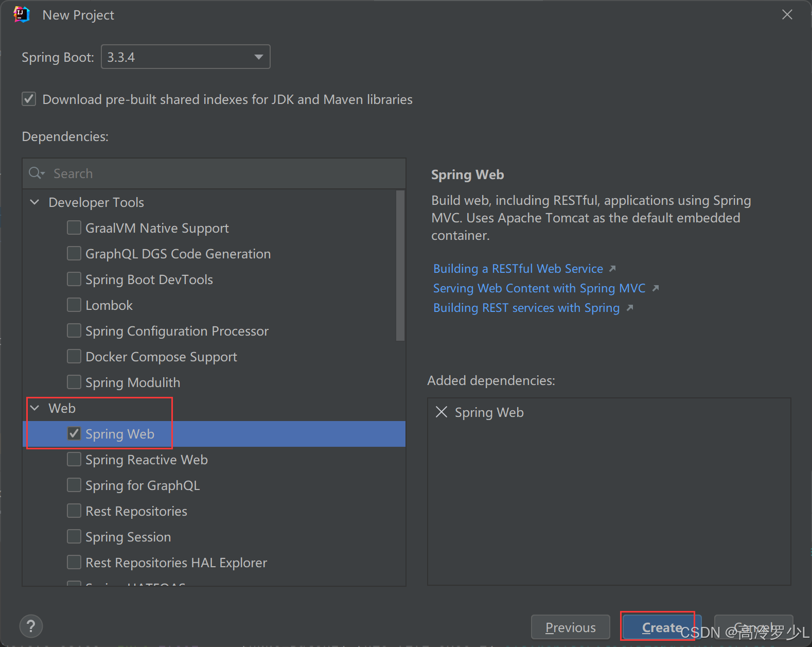Select the Lombok row label
This screenshot has height=647, width=812.
[x=109, y=305]
